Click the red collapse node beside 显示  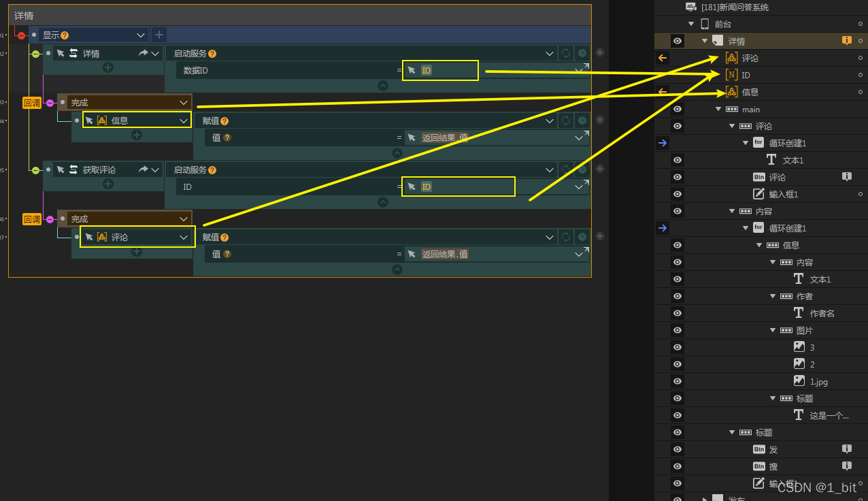[x=22, y=35]
